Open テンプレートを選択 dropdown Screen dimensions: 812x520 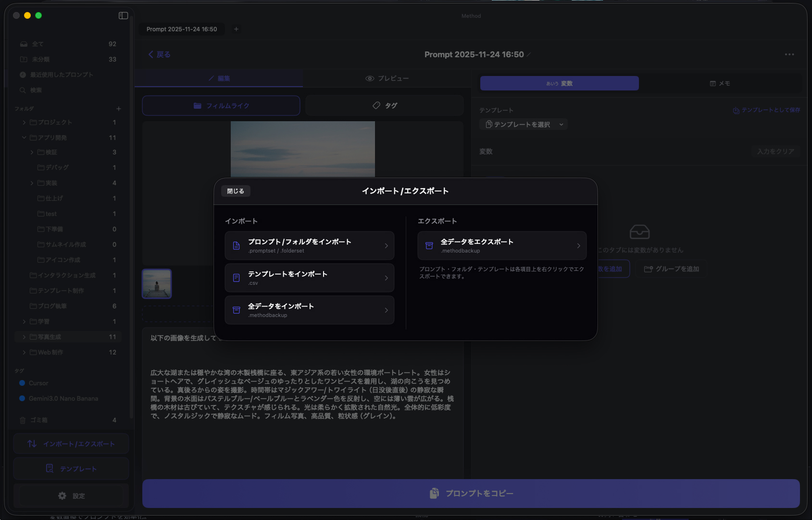pyautogui.click(x=524, y=125)
